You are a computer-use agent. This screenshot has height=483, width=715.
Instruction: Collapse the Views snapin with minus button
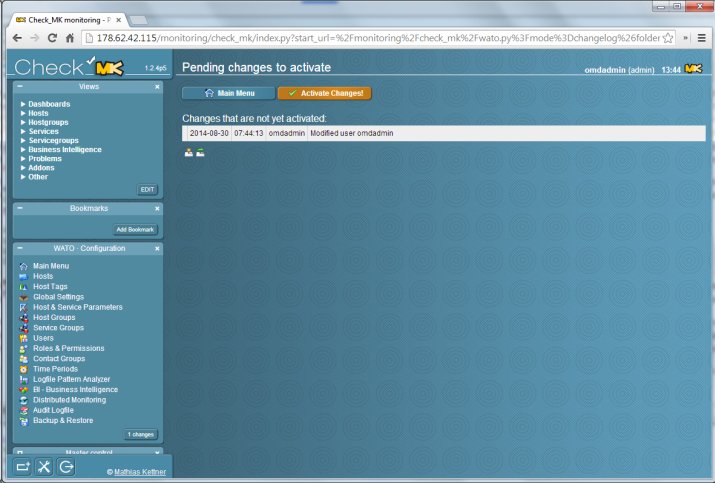click(20, 86)
